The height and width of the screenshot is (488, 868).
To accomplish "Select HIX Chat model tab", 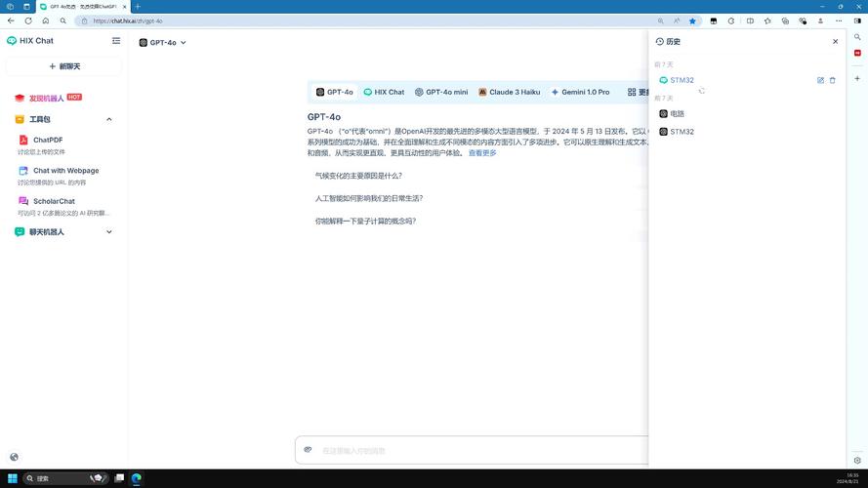I will click(384, 93).
